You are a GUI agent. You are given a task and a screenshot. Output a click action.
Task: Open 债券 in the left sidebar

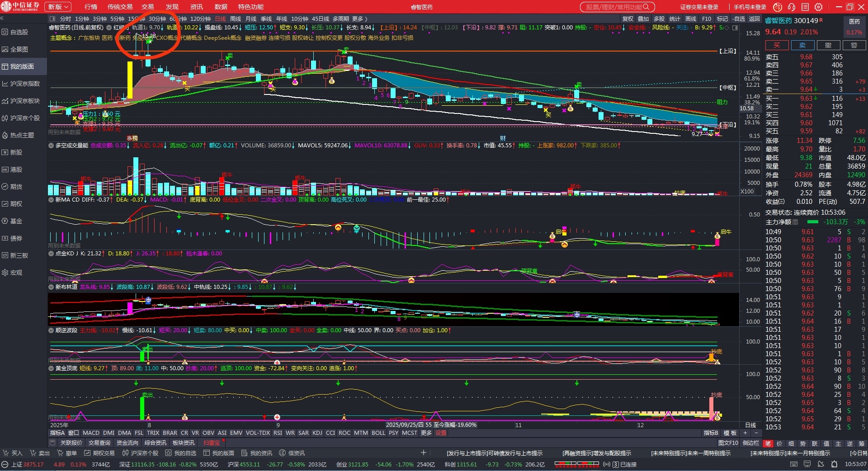[x=13, y=238]
